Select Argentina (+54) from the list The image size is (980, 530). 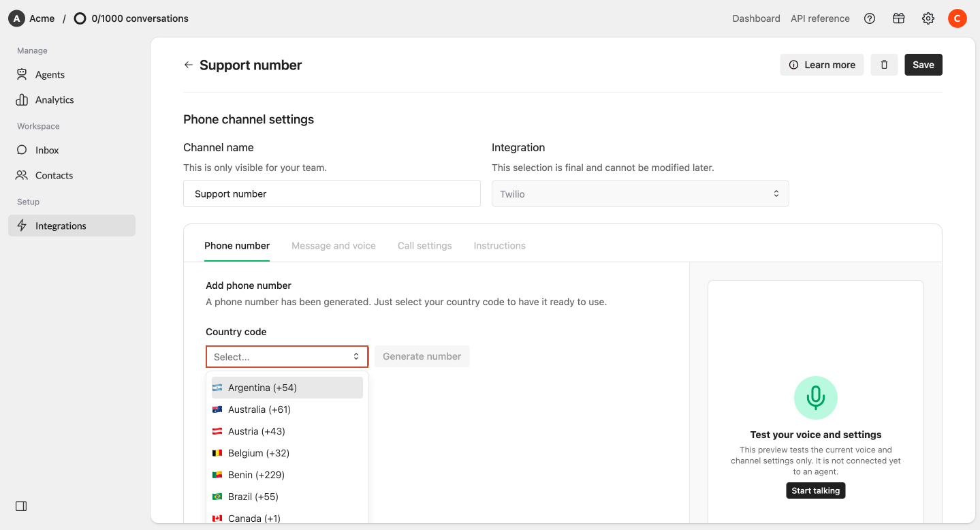point(287,388)
